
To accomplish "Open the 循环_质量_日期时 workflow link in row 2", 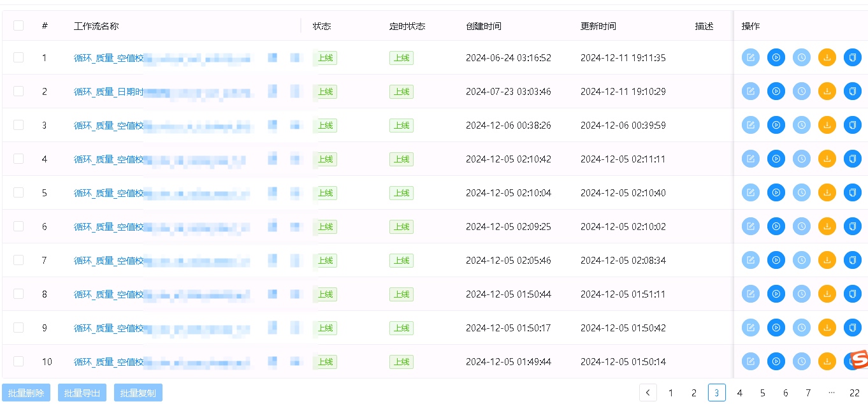I will [x=108, y=92].
